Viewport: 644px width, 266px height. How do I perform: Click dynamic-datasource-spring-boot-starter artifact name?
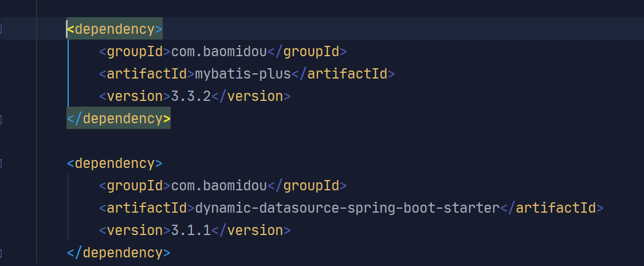tap(347, 208)
